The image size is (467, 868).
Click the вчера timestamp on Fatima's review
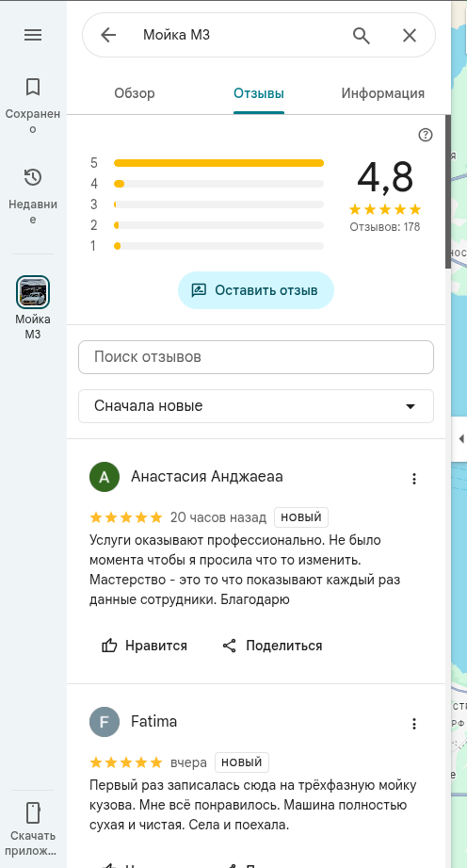[188, 762]
